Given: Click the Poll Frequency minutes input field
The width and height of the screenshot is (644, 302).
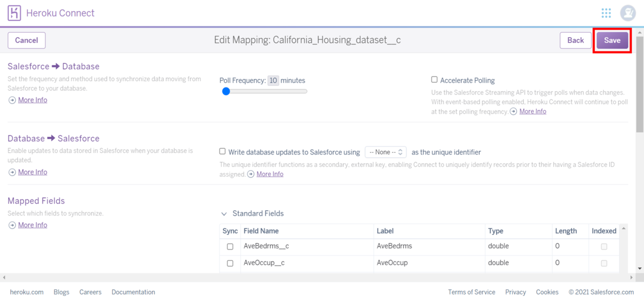Looking at the screenshot, I should click(273, 80).
